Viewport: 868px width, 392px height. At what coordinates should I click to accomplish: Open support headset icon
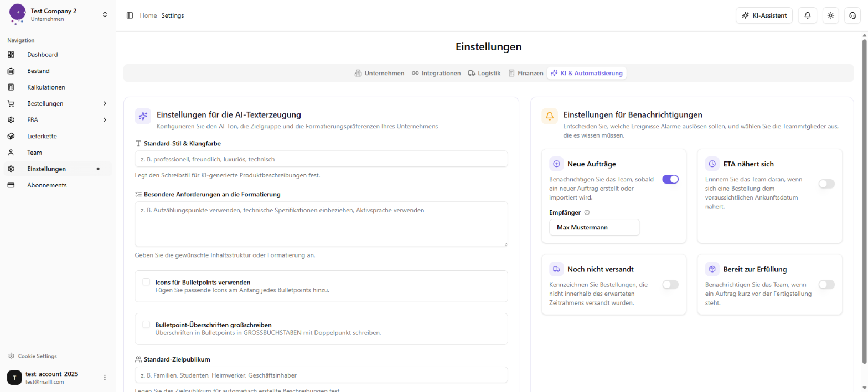click(x=852, y=15)
